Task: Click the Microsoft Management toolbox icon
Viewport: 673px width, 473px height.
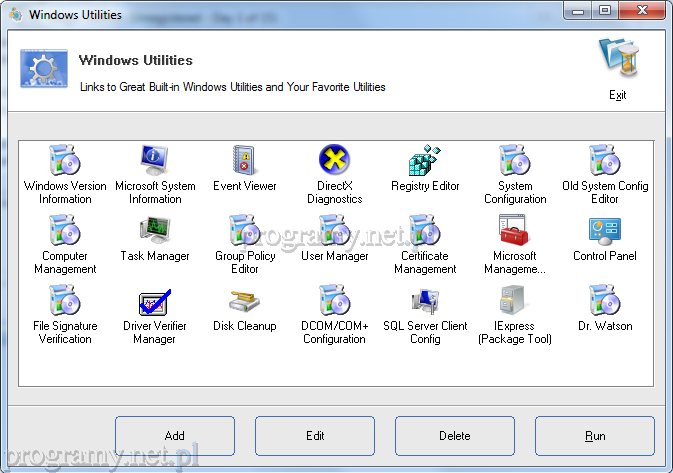Action: click(x=515, y=231)
